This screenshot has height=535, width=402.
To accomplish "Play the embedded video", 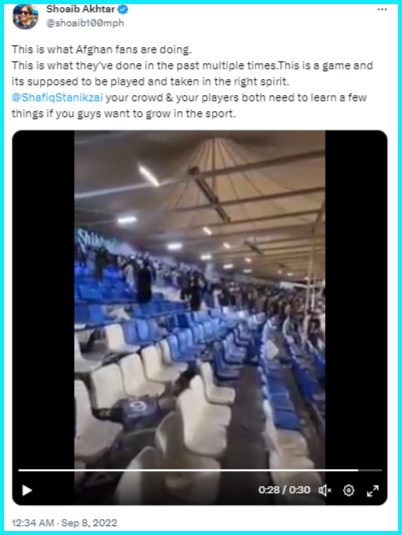I will 27,490.
